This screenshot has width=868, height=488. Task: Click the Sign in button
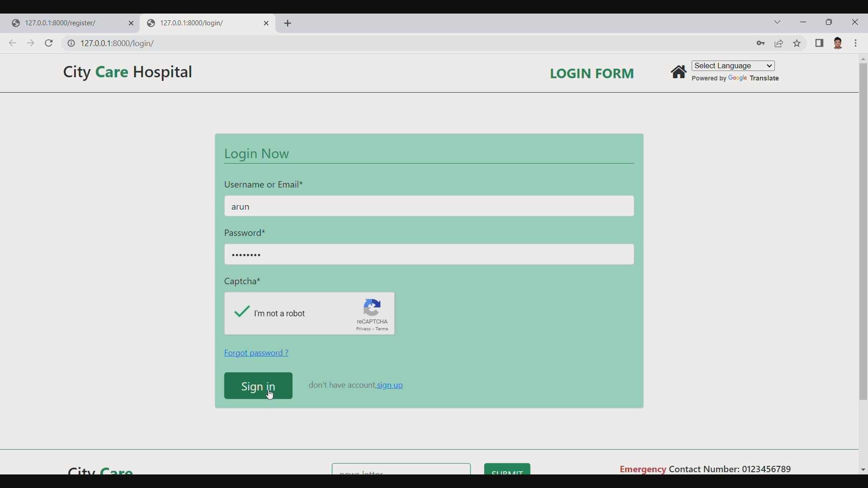coord(258,386)
